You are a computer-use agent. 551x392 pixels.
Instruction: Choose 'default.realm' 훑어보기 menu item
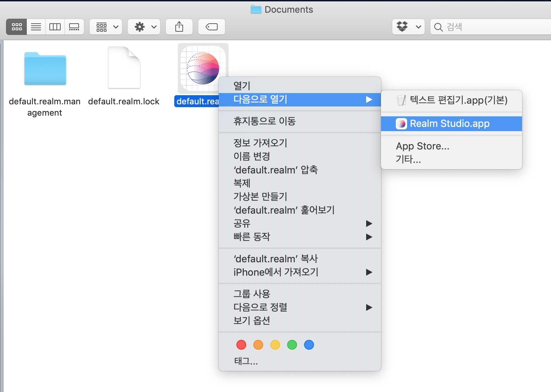tap(300, 210)
